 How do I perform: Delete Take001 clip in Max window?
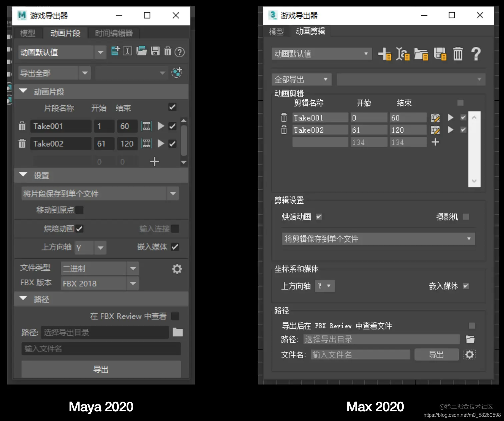click(x=284, y=117)
